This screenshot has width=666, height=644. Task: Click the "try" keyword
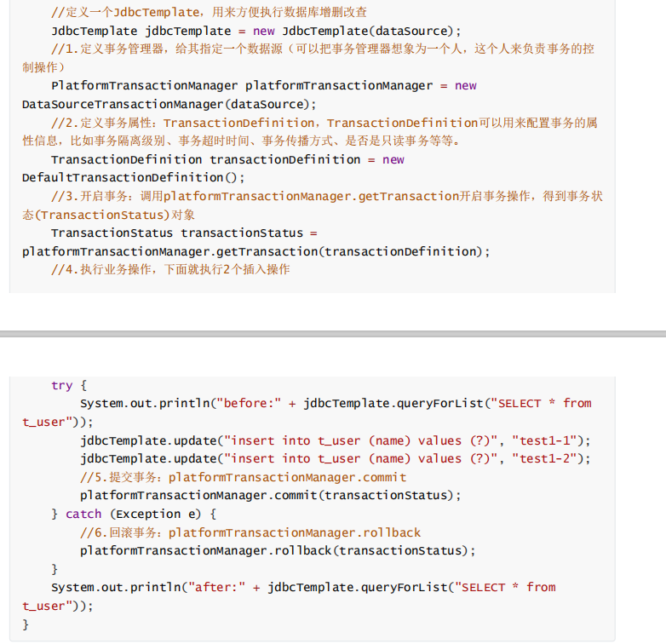point(62,385)
